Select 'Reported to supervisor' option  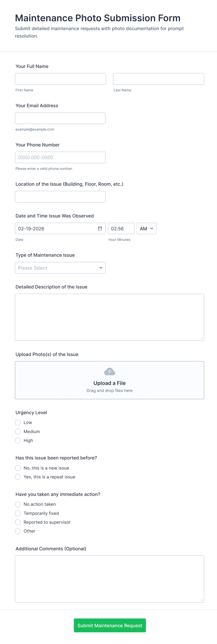(x=18, y=522)
